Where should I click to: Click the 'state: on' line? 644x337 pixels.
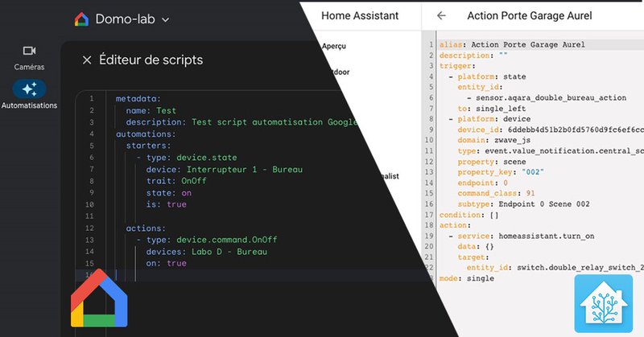pos(169,192)
